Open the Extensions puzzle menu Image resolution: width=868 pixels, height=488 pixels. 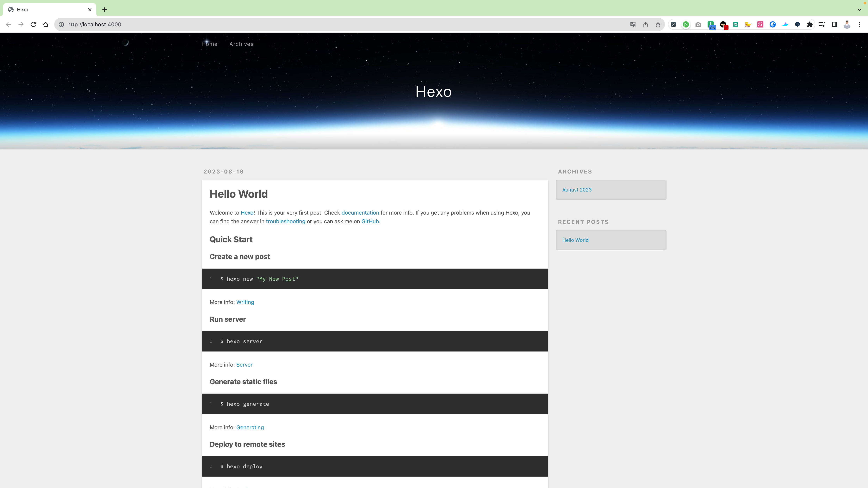pos(810,24)
